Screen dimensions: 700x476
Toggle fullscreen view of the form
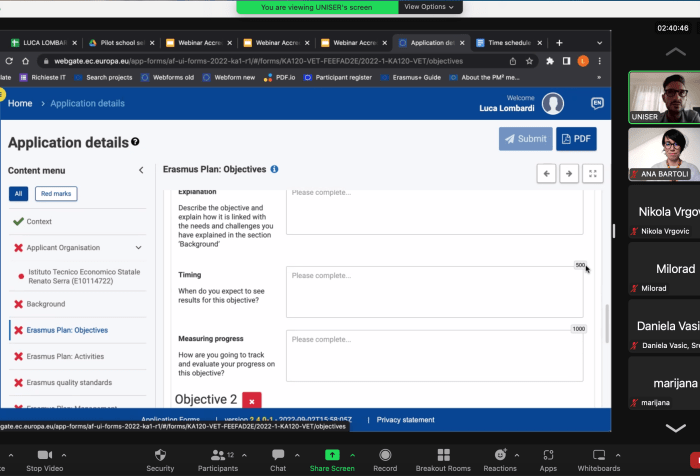click(593, 173)
